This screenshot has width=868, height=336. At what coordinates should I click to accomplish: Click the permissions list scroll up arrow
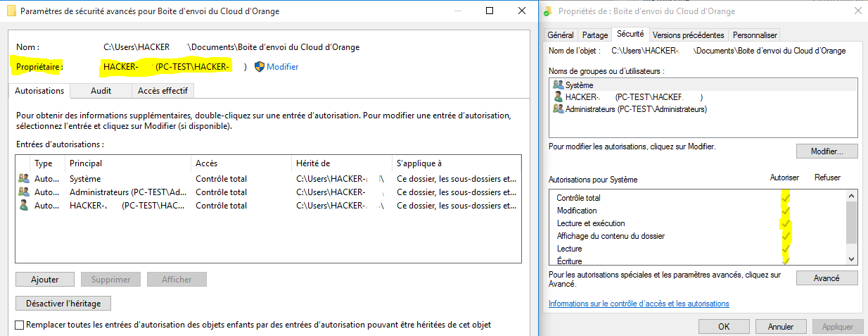tap(852, 196)
